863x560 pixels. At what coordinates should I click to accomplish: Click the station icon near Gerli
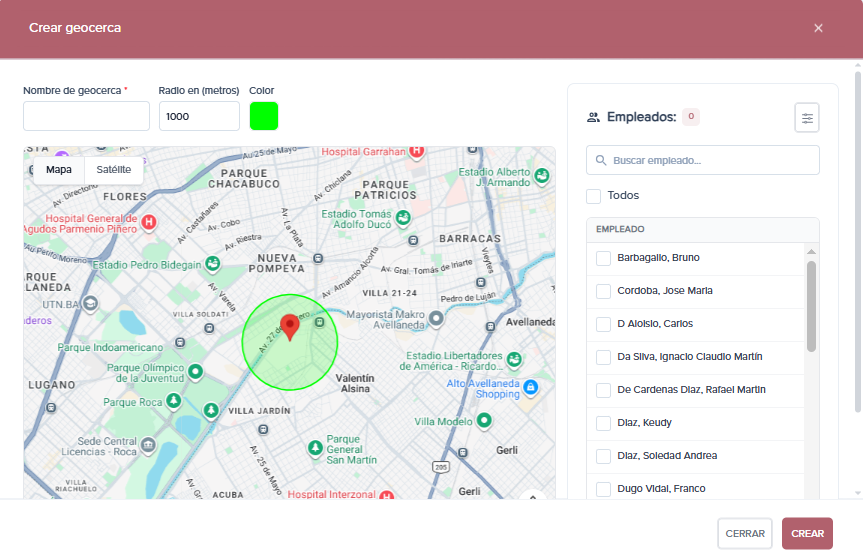point(463,453)
